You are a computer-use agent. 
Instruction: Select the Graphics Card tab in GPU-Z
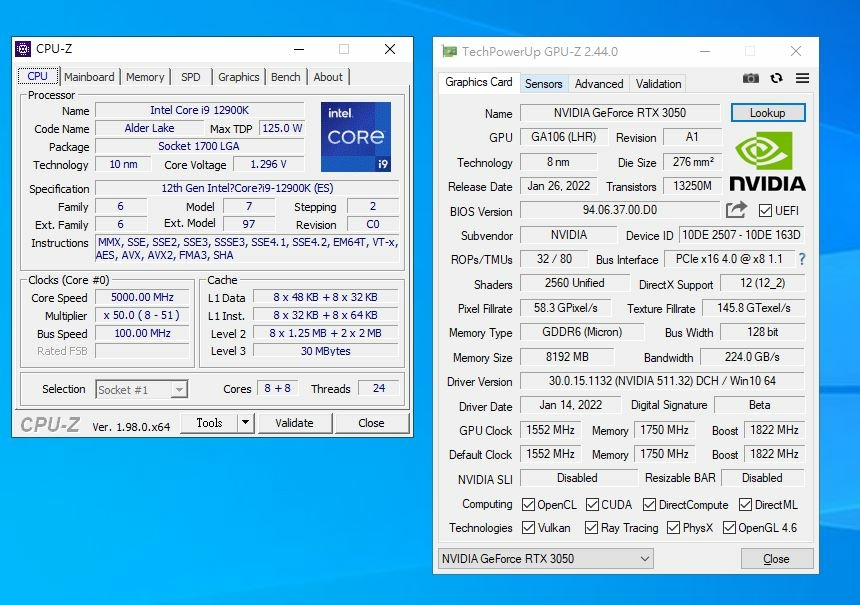(479, 82)
